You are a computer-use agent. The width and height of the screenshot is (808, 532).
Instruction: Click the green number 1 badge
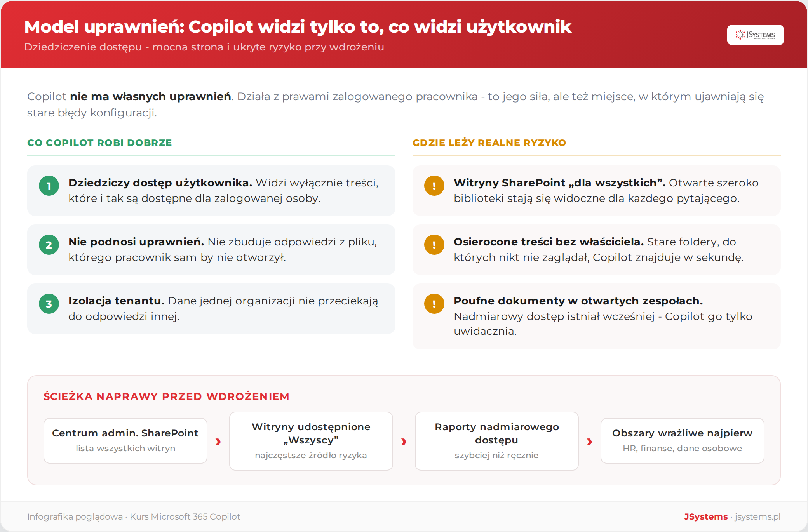(x=49, y=186)
